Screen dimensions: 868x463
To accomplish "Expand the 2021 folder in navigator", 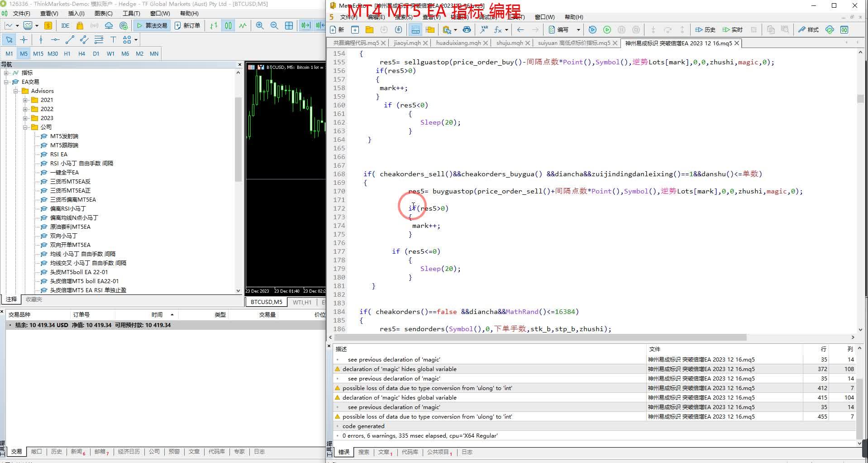I will coord(26,100).
